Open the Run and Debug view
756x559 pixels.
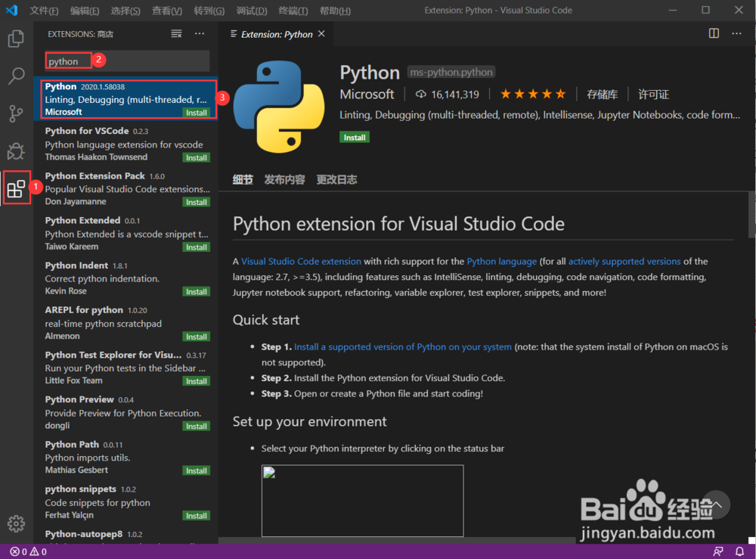tap(16, 151)
